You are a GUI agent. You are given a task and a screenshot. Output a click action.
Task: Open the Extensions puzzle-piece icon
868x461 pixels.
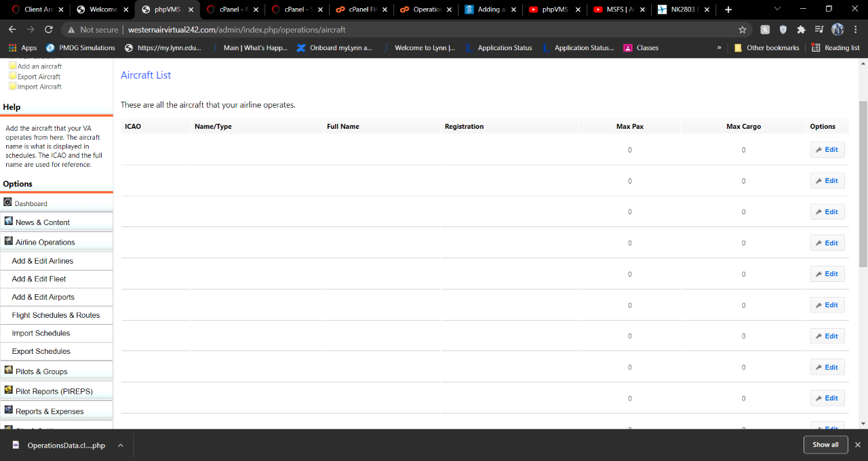(x=801, y=30)
